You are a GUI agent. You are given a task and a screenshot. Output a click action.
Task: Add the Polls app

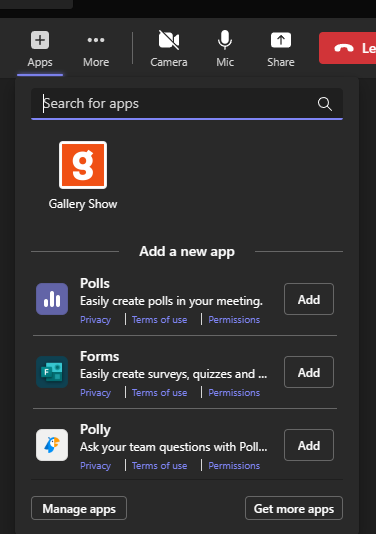click(x=309, y=299)
